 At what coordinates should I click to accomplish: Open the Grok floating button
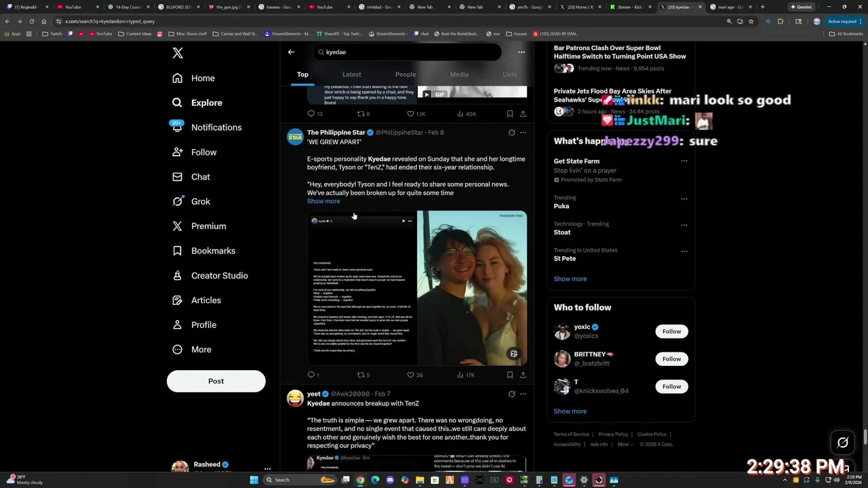(x=843, y=443)
